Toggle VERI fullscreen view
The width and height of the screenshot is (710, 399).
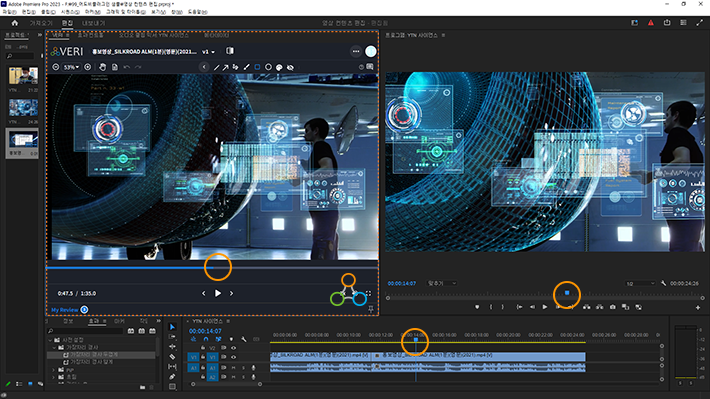(x=368, y=293)
